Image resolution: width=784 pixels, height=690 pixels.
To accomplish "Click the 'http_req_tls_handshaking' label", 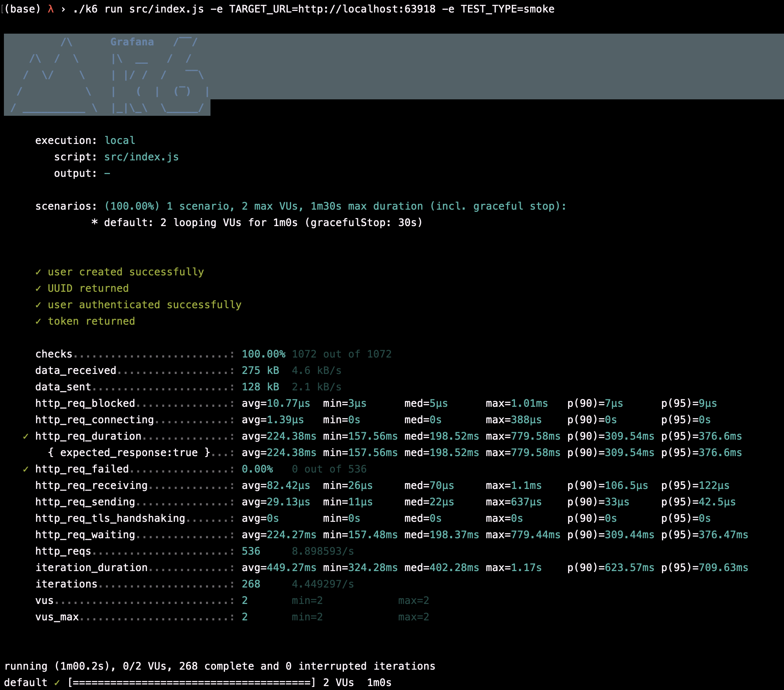I will click(x=110, y=518).
